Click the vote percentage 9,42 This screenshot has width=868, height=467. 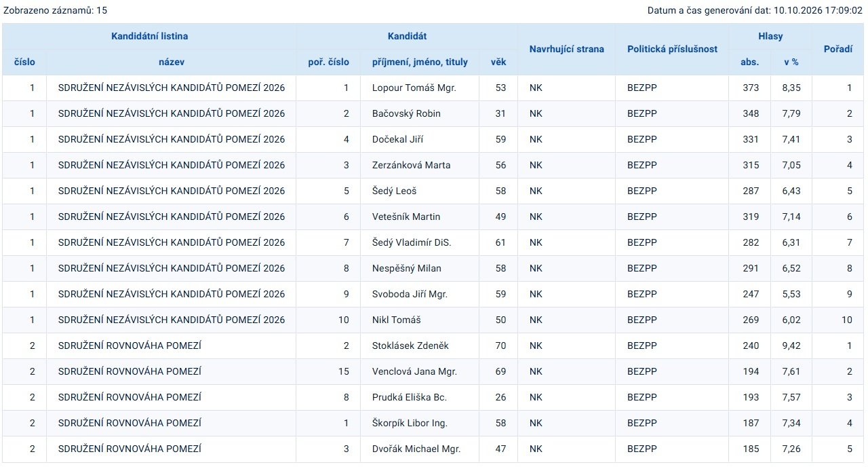(791, 345)
